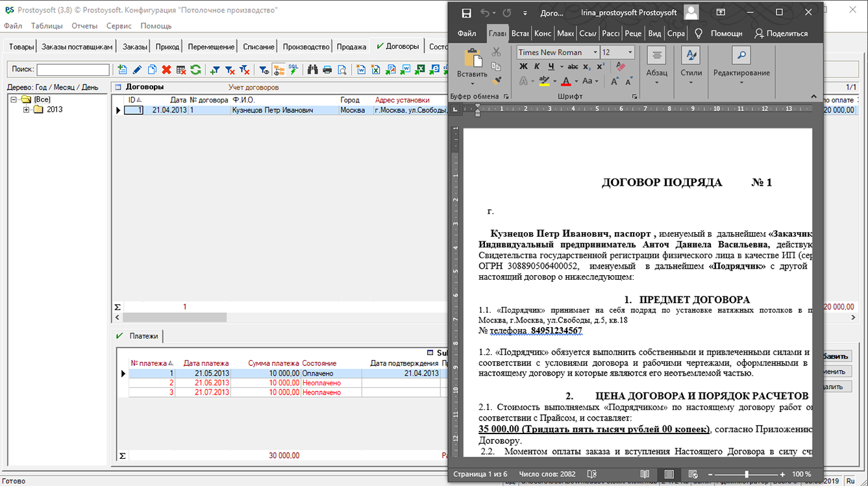Click the printer icon in Prostoysoft toolbar
Image resolution: width=868 pixels, height=486 pixels.
[x=327, y=69]
